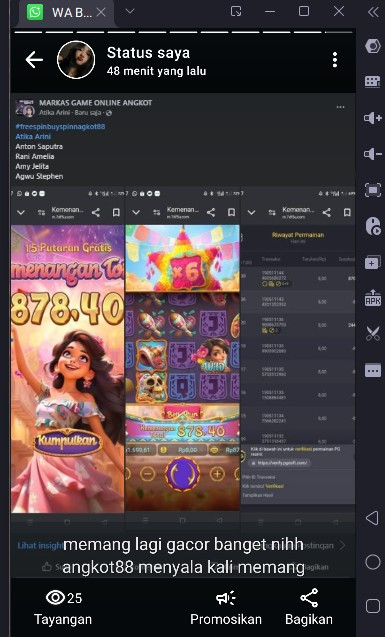Tap the name 'Agwu Stephen'
This screenshot has width=385, height=637.
click(x=39, y=176)
